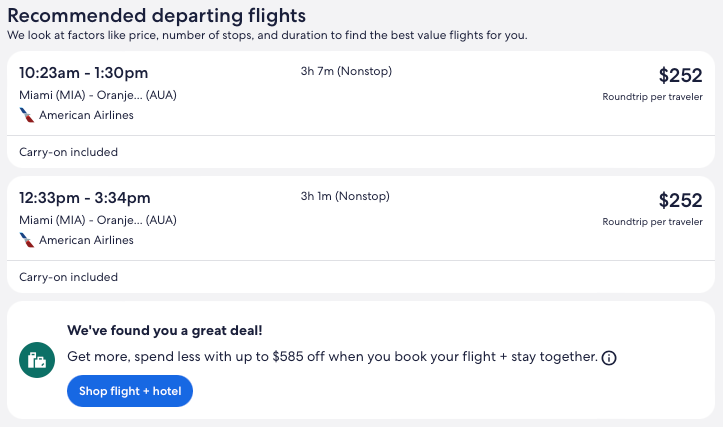This screenshot has height=427, width=723.
Task: Click the 3h 7m (Nonstop) duration
Action: tap(345, 71)
